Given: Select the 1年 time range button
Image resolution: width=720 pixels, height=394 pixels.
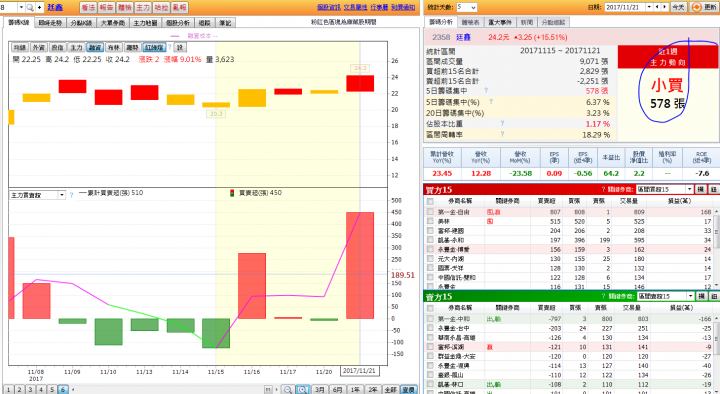Looking at the screenshot, I should coord(355,389).
